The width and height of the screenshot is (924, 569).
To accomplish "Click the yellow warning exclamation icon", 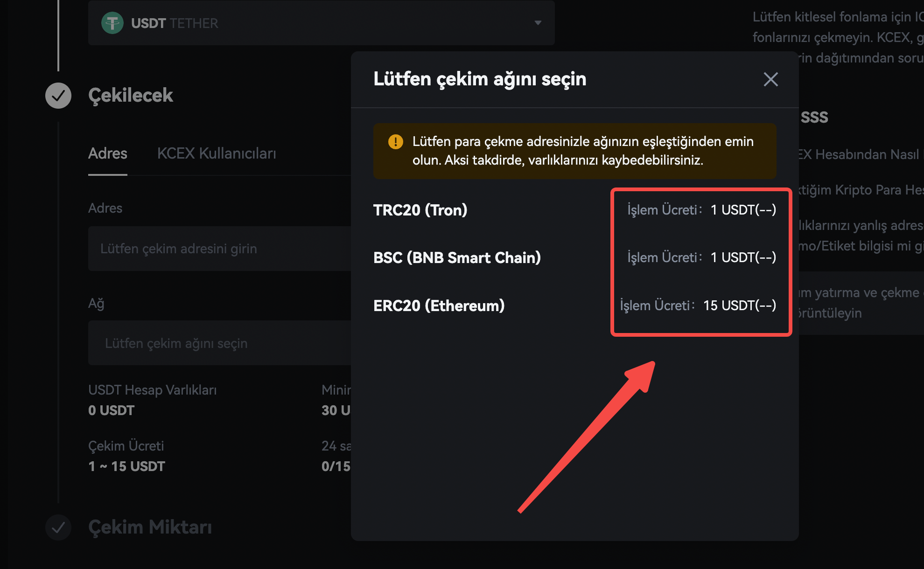I will click(x=396, y=141).
